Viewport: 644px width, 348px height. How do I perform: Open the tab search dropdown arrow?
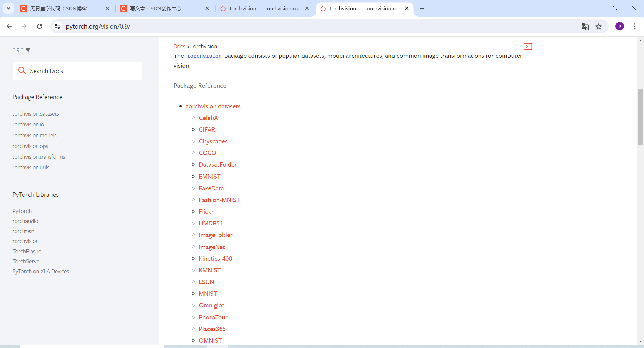click(8, 8)
